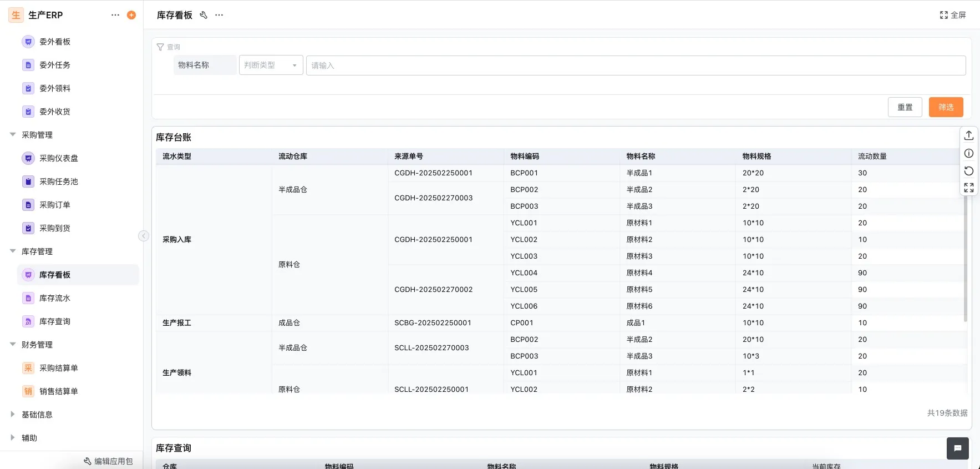
Task: Click the expand icon of 库存台账 table
Action: click(969, 188)
